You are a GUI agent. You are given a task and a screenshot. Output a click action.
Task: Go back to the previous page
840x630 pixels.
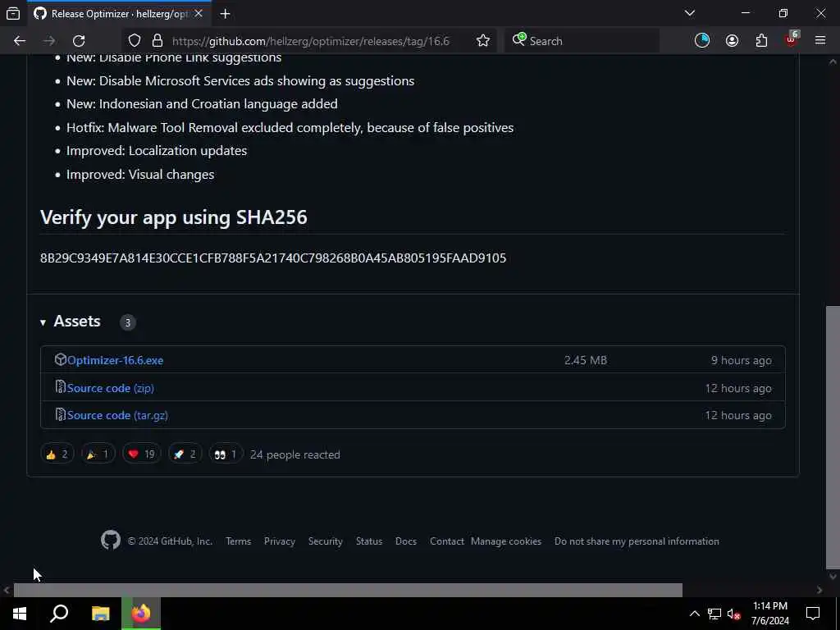[x=20, y=41]
